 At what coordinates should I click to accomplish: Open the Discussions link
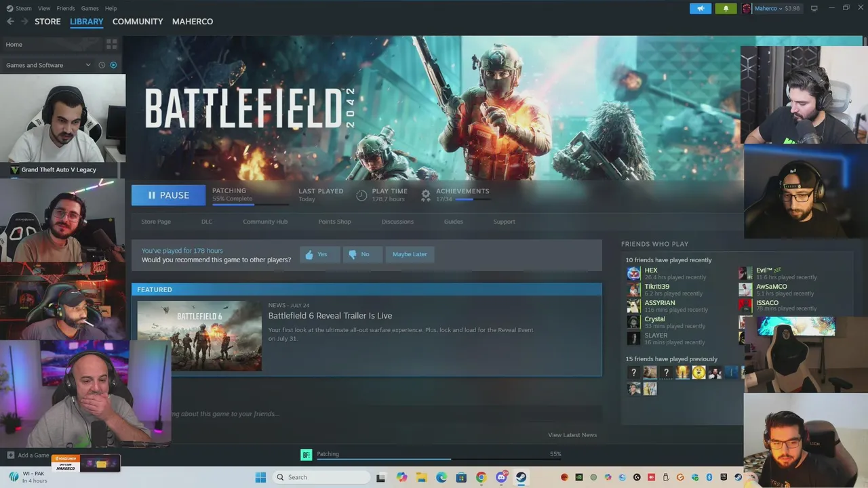coord(397,222)
